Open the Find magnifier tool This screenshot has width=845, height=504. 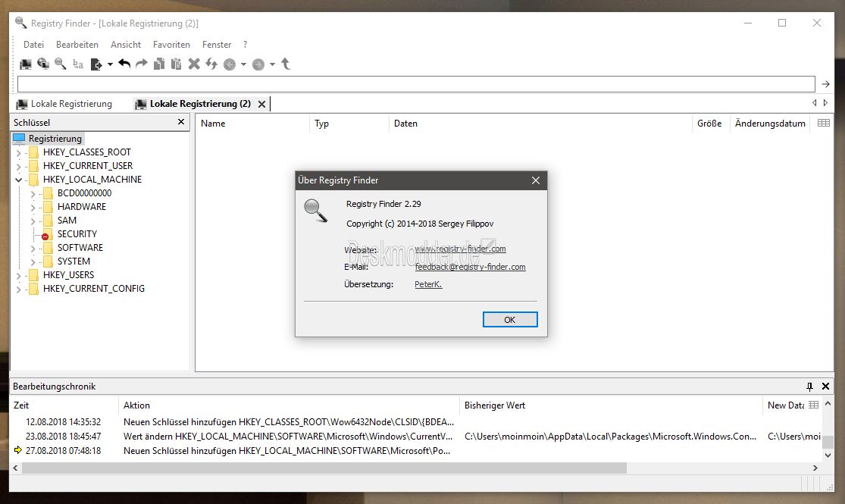tap(61, 64)
